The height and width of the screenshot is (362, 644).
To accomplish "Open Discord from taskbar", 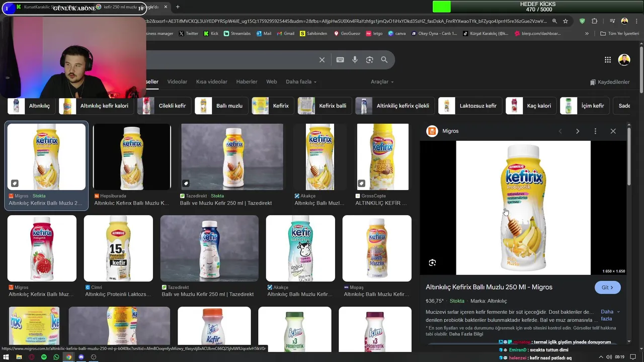I will pos(81,357).
